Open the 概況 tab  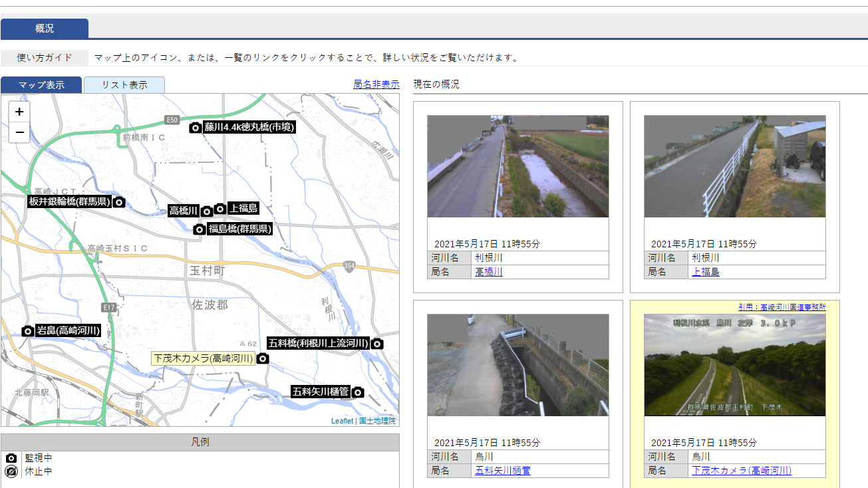(x=45, y=29)
